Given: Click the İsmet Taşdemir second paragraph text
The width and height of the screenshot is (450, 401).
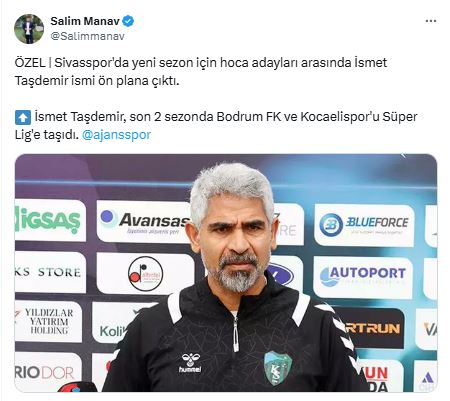Looking at the screenshot, I should (216, 126).
